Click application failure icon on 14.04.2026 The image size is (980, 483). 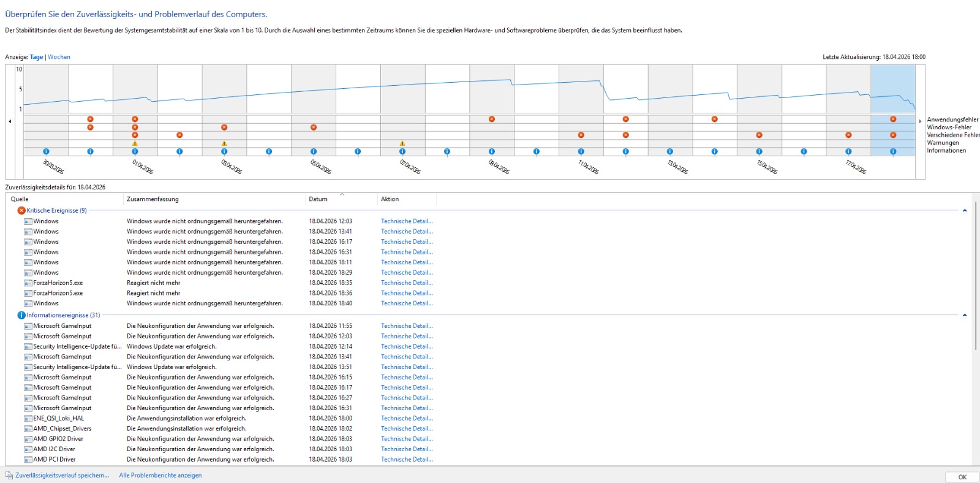(714, 119)
